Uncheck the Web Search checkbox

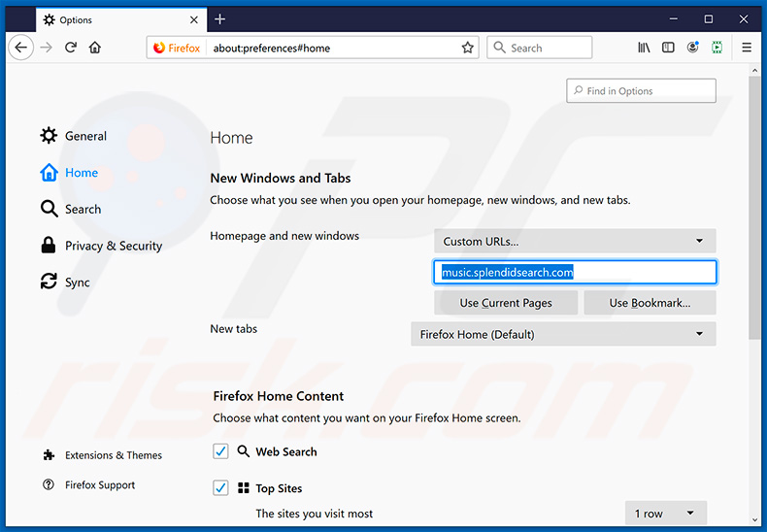pos(220,450)
